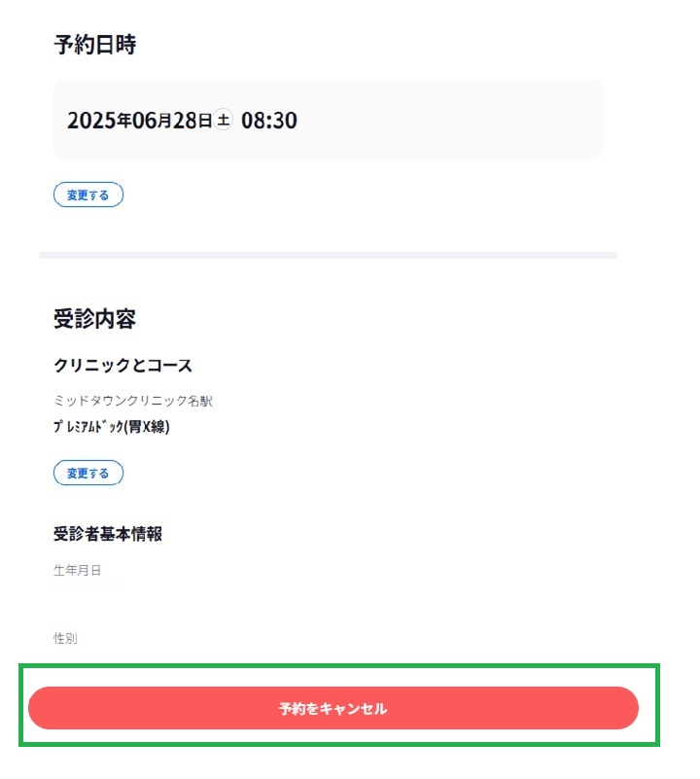Click the 予約日時 section heading
Image resolution: width=700 pixels, height=779 pixels.
pyautogui.click(x=95, y=45)
